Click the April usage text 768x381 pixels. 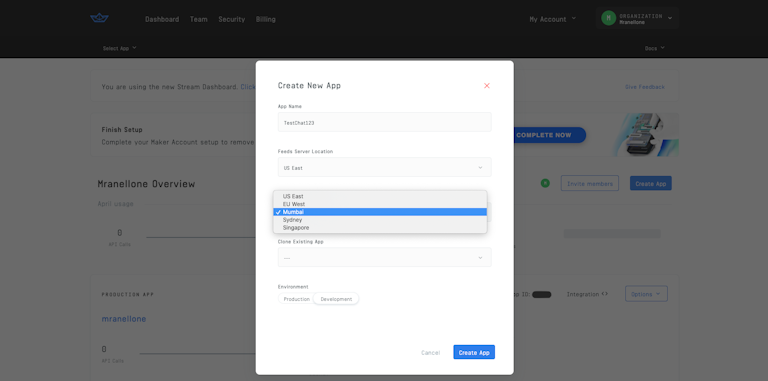pos(115,204)
